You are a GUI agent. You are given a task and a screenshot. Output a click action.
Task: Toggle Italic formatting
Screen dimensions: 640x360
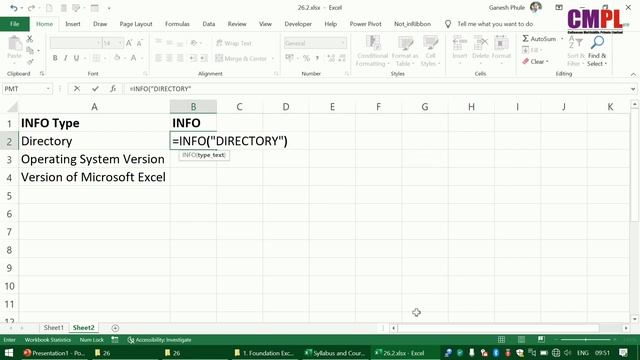66,58
